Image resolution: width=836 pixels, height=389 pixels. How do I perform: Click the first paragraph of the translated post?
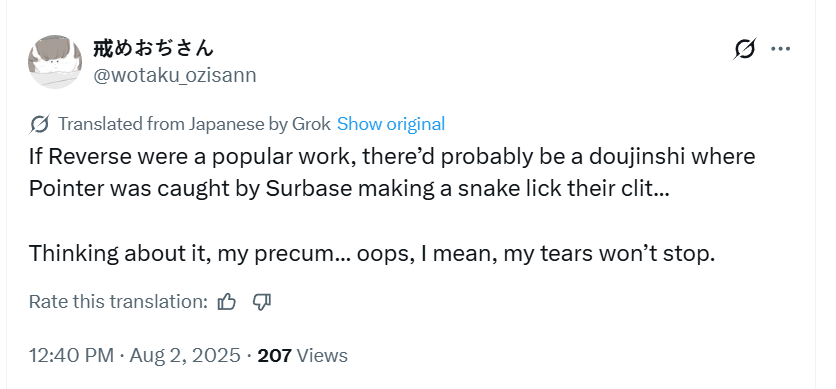pos(392,173)
